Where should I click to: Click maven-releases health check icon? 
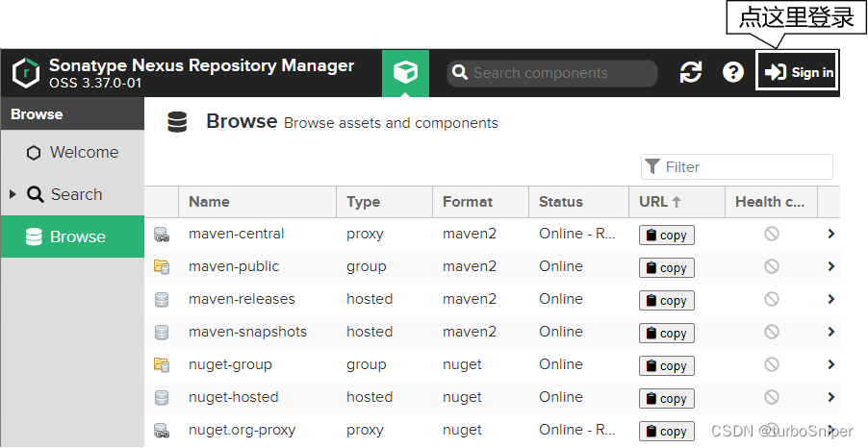(x=772, y=299)
